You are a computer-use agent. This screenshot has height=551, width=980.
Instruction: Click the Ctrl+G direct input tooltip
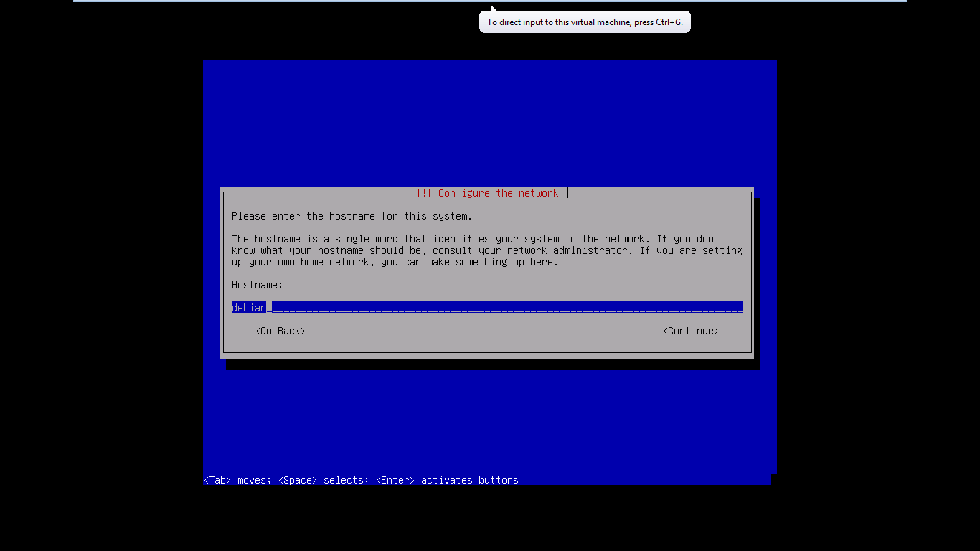585,22
